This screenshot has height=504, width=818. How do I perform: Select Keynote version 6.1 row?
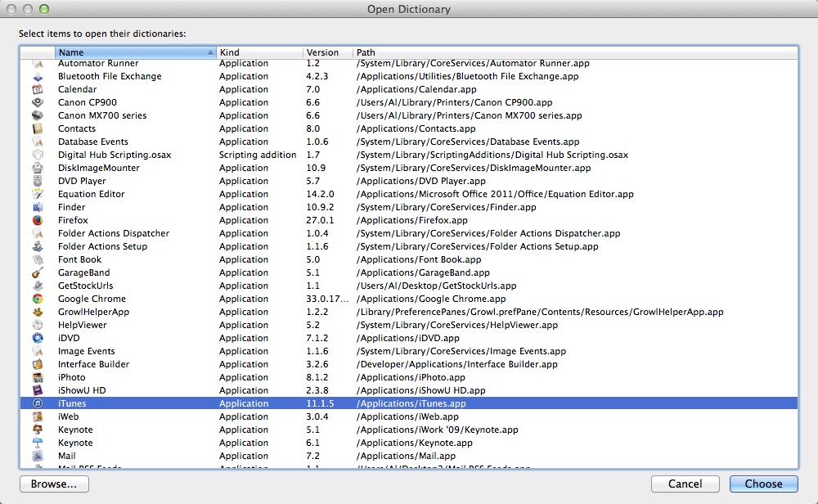[408, 443]
